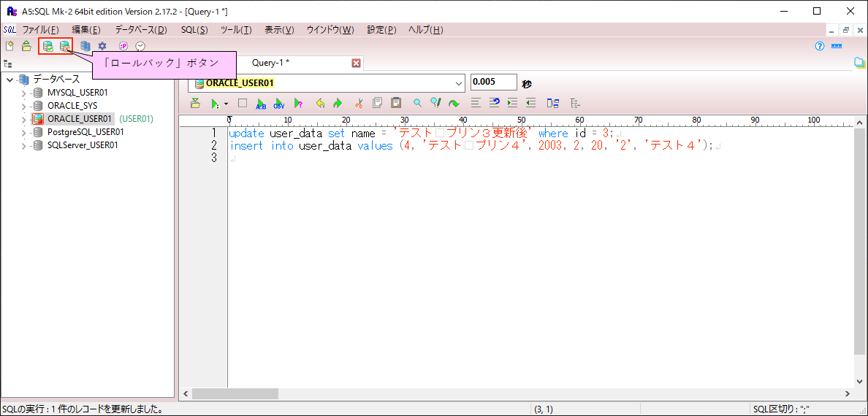Click the Export to CSV icon
The image size is (868, 416).
(279, 104)
